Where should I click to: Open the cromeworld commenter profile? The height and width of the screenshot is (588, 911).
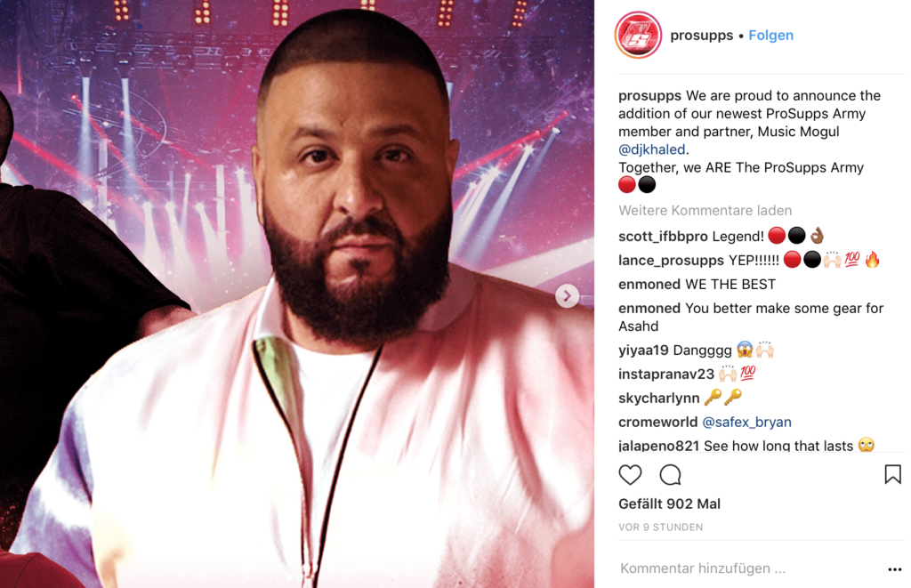tap(657, 422)
